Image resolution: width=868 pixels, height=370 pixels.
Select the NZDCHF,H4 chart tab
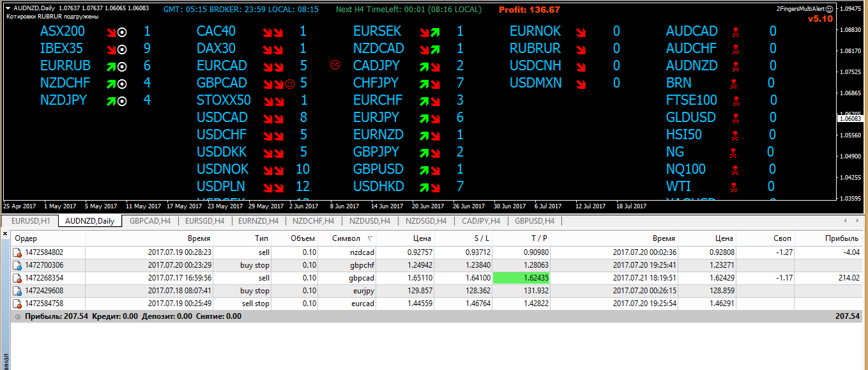point(313,221)
